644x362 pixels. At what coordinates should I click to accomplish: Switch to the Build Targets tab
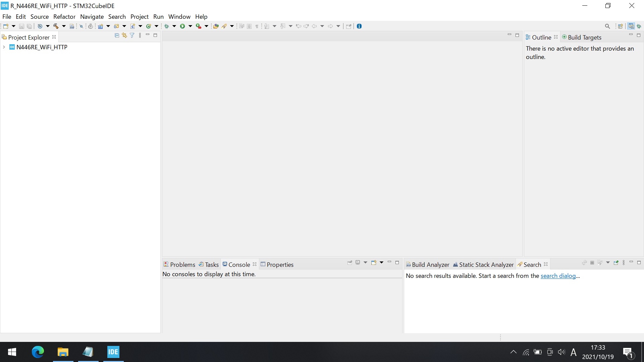(582, 38)
